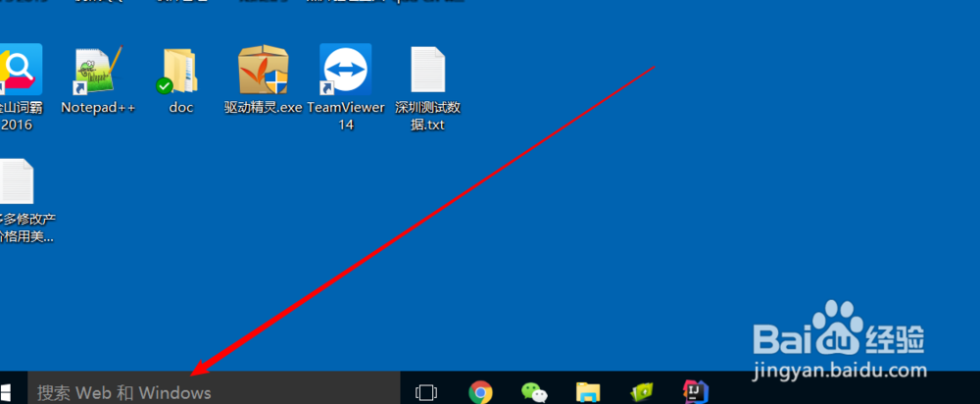Open File Explorer from the taskbar

point(588,393)
